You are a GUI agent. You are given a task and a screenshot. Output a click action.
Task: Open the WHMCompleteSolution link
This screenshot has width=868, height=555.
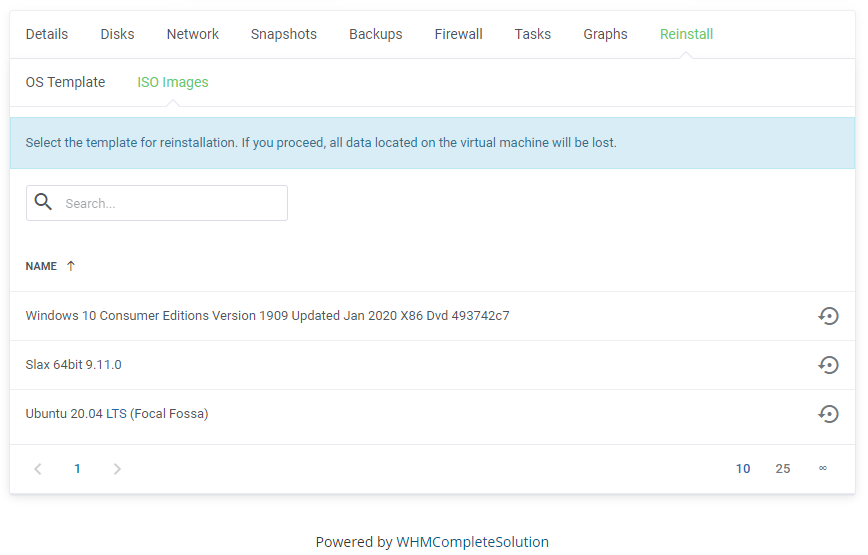point(473,542)
